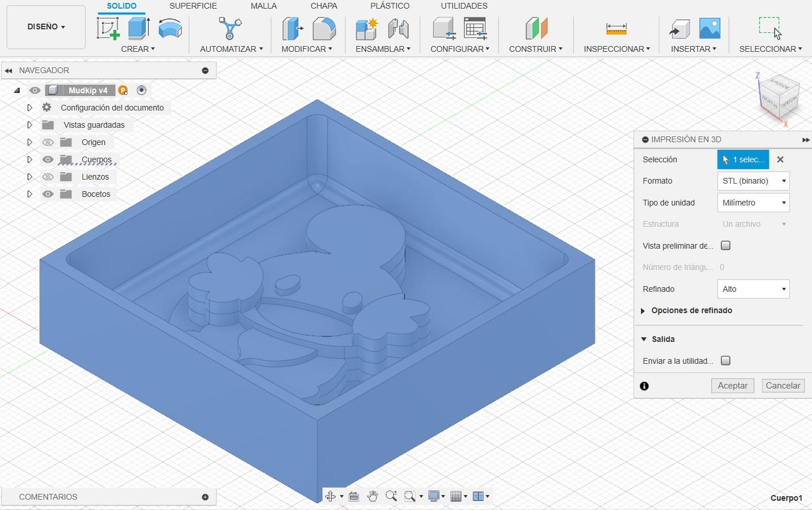Open the Formato dropdown

click(753, 181)
